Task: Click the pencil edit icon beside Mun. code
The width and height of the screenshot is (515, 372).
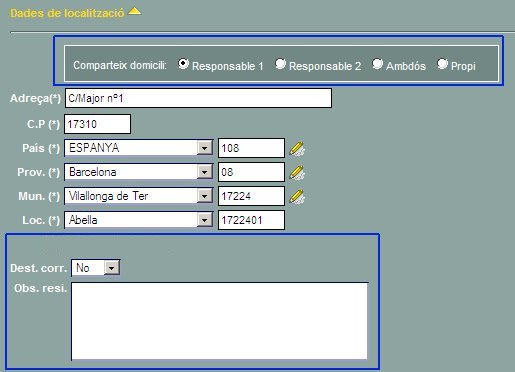Action: click(x=297, y=197)
